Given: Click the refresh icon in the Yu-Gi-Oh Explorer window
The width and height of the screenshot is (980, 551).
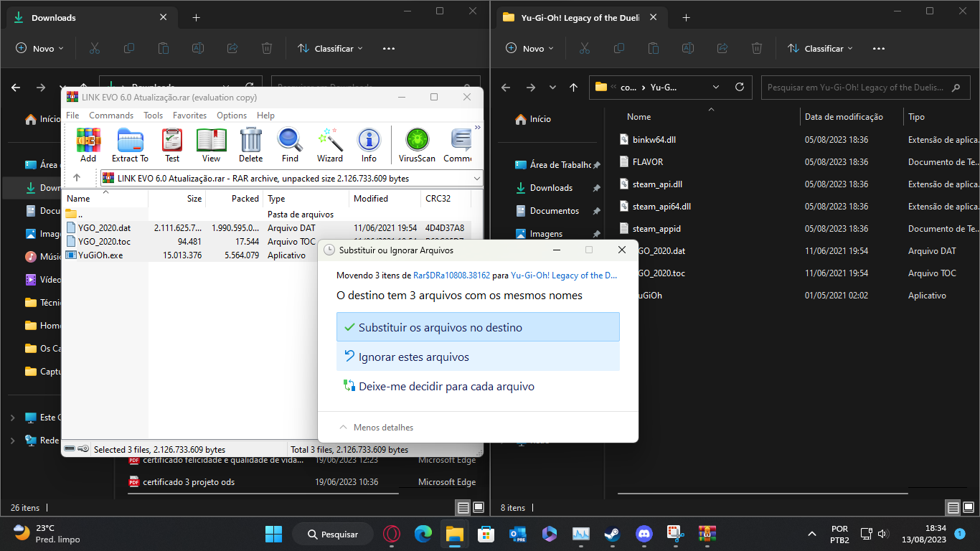Looking at the screenshot, I should [740, 88].
